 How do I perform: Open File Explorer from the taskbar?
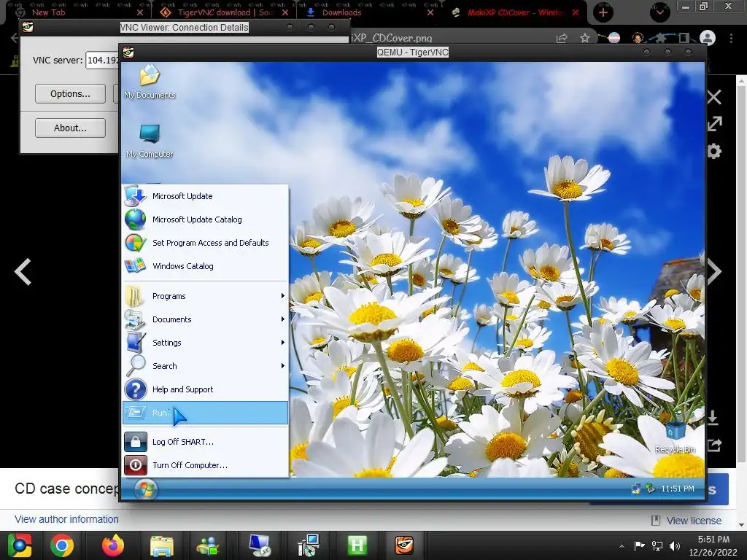coord(162,545)
